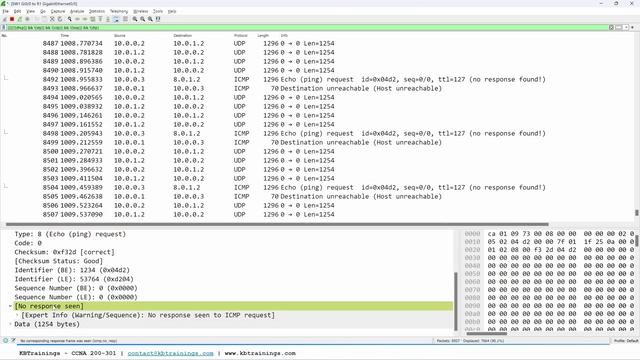The height and width of the screenshot is (360, 640).
Task: Click the hex bytes pane horizontal scrollbar
Action: click(487, 333)
